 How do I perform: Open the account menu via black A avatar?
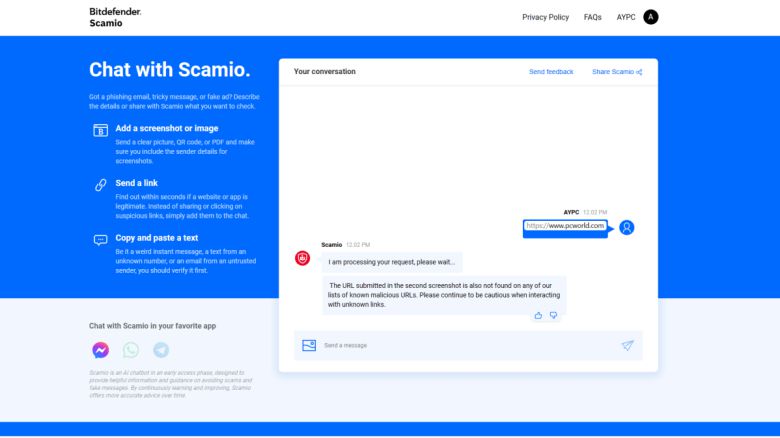click(651, 17)
